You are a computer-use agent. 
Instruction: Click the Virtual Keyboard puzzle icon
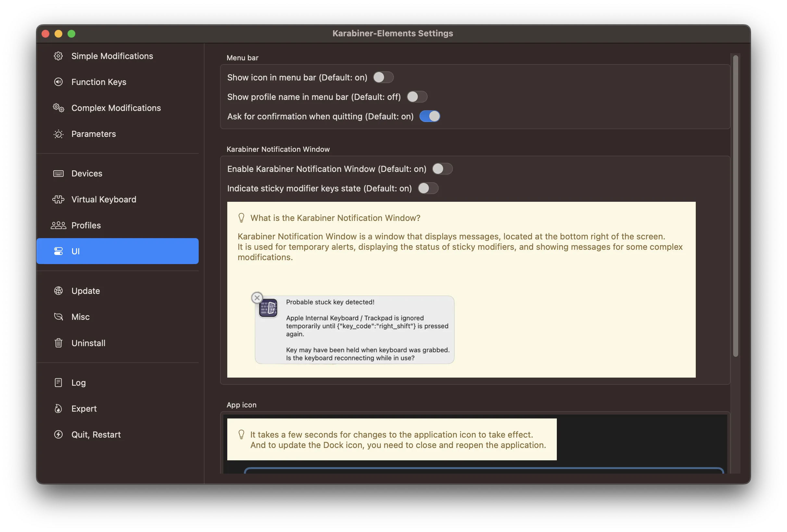tap(58, 199)
